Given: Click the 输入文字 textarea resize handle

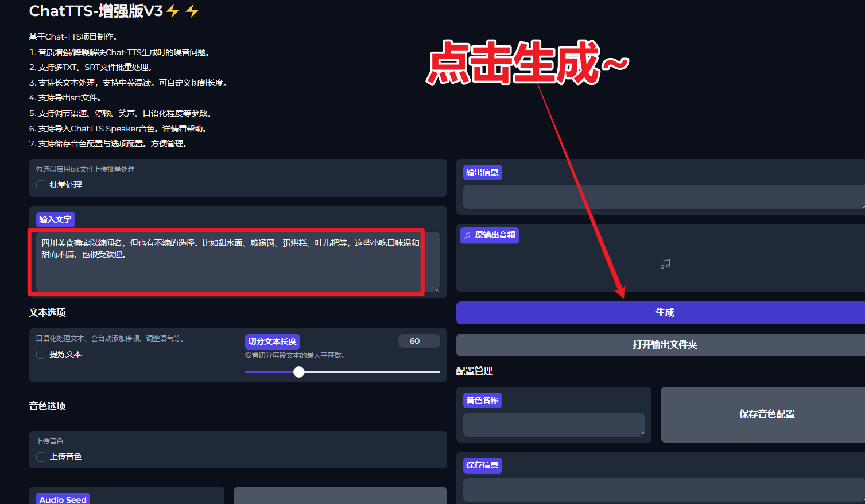Looking at the screenshot, I should [437, 289].
